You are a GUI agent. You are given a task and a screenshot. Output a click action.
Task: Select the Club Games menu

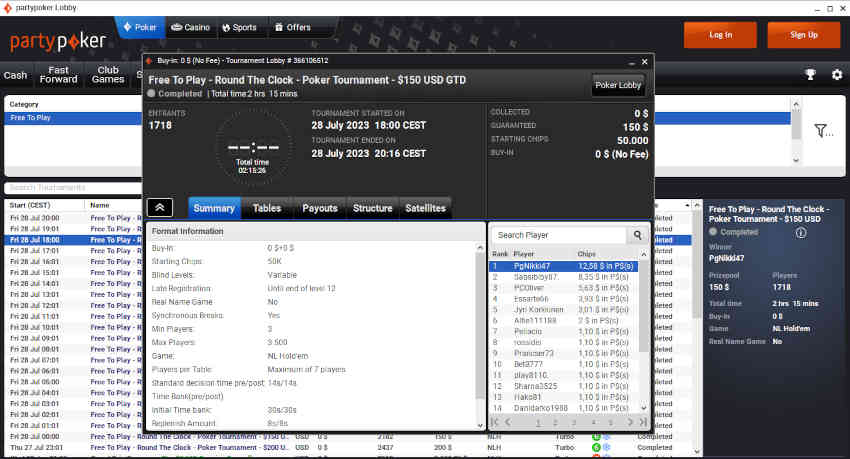(x=108, y=75)
